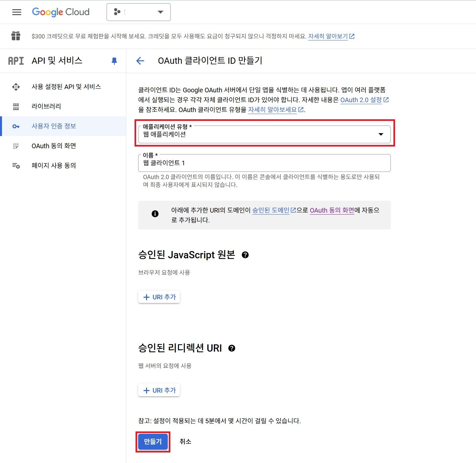Unpin API 및 서비스 with pin icon
This screenshot has width=476, height=463.
coord(114,61)
